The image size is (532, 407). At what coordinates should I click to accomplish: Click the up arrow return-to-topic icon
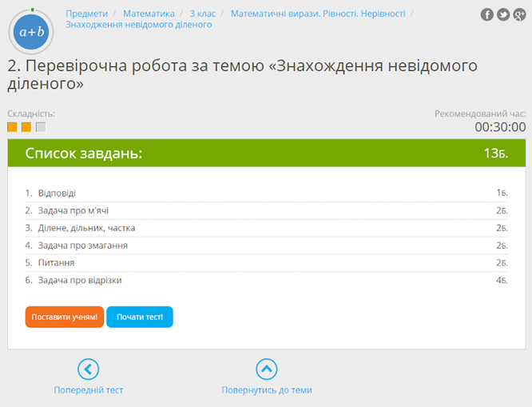(266, 369)
